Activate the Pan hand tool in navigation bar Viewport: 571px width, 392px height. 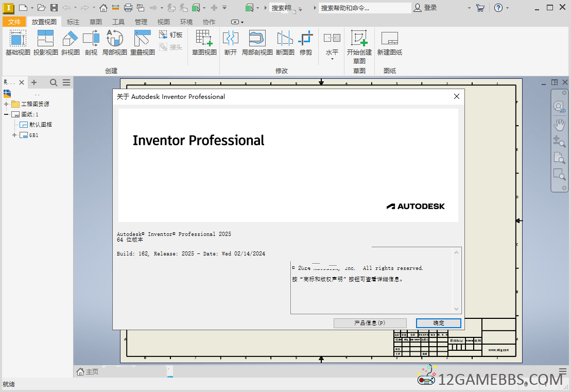coord(559,125)
